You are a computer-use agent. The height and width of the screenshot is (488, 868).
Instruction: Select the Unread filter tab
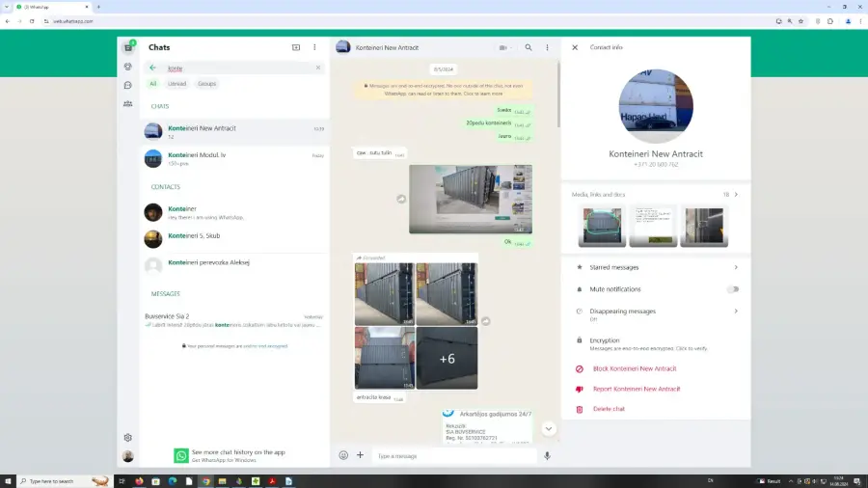pos(177,84)
